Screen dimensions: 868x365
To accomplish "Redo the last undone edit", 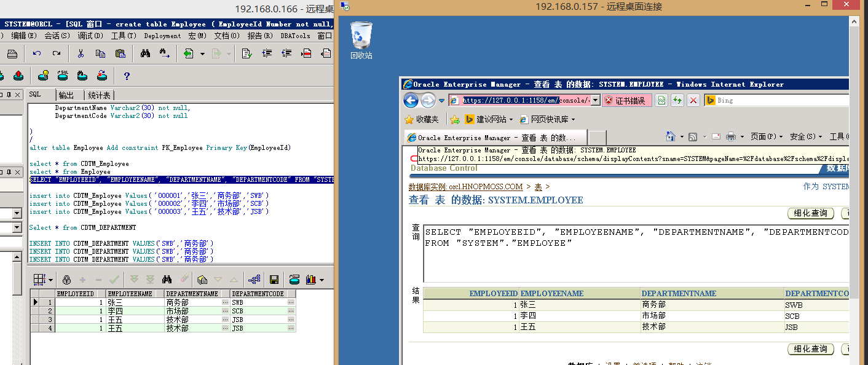I will click(x=57, y=53).
